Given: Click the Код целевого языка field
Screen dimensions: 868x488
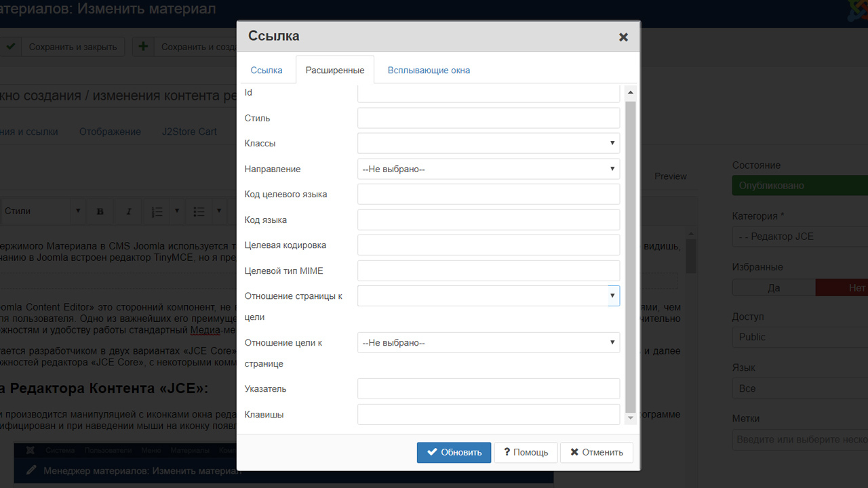Looking at the screenshot, I should click(489, 194).
